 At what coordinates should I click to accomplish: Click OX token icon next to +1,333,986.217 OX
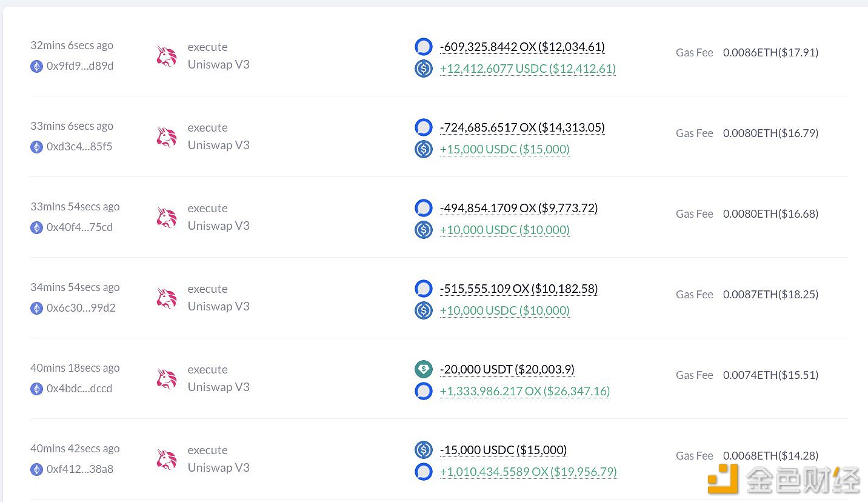click(424, 391)
